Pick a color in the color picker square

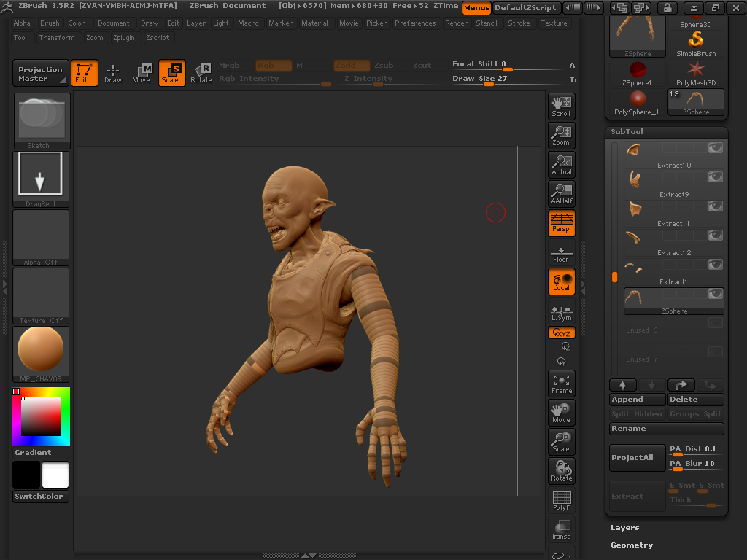41,416
